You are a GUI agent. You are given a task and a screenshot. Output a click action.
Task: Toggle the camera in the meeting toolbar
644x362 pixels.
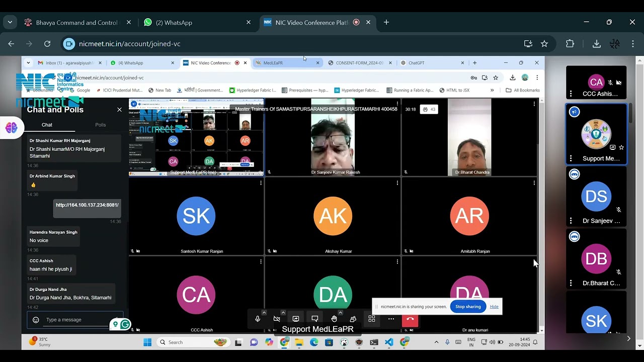[277, 319]
